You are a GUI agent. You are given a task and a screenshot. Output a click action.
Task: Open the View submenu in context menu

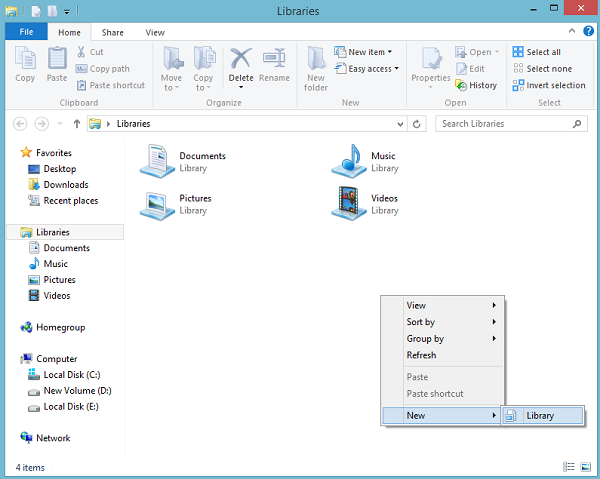tap(443, 305)
